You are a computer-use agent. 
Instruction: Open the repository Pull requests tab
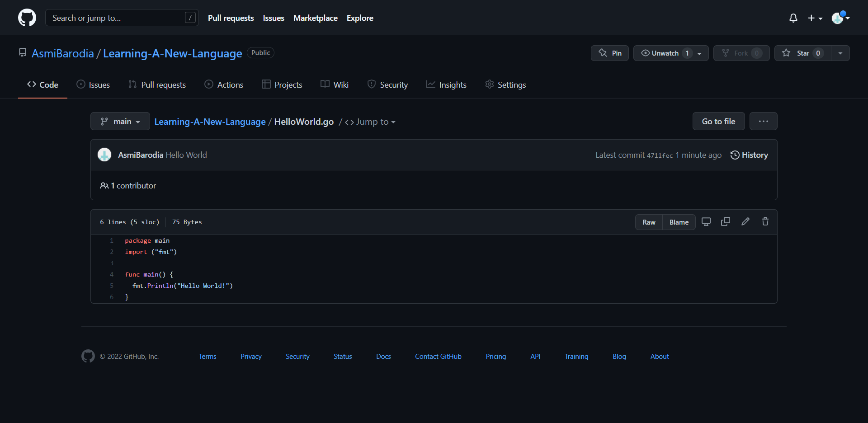click(157, 85)
